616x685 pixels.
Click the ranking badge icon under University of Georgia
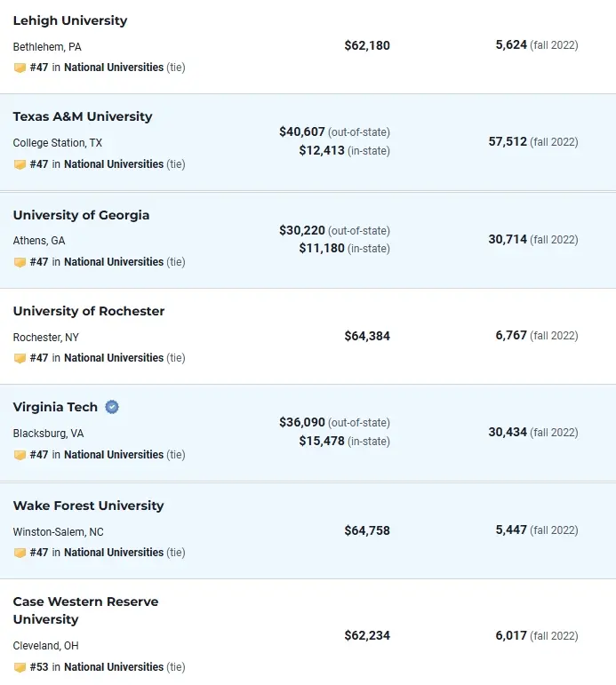[20, 262]
